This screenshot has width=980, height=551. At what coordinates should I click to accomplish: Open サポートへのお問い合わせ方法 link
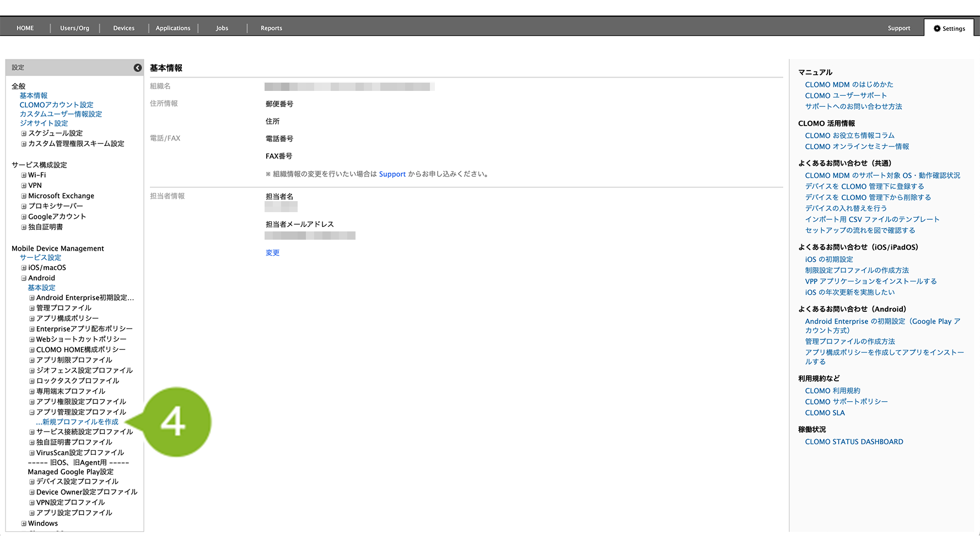coord(854,107)
